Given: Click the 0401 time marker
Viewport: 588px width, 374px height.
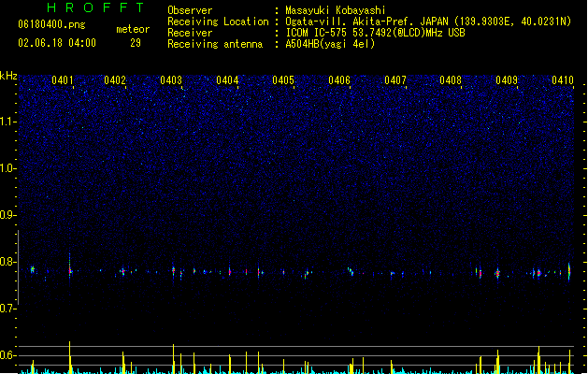Looking at the screenshot, I should (x=63, y=80).
